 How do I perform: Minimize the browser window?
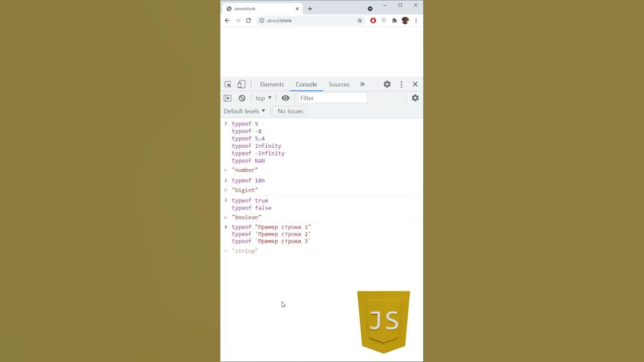point(385,5)
